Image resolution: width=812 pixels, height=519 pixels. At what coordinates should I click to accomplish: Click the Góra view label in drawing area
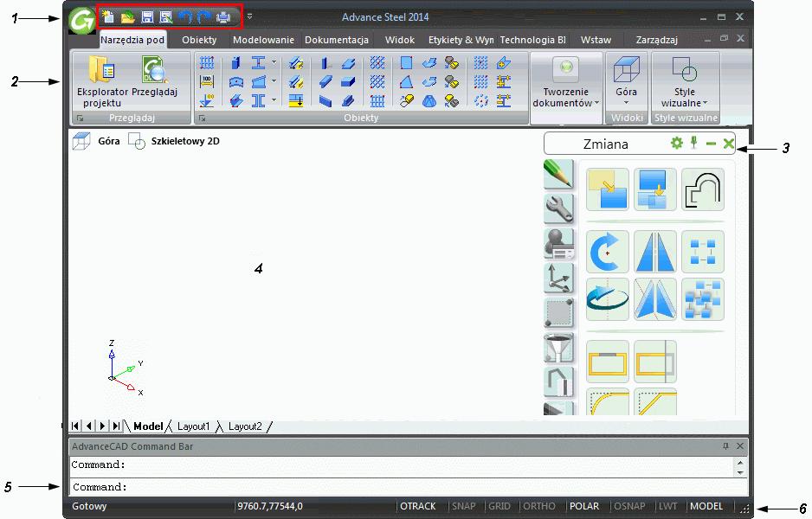tap(109, 141)
